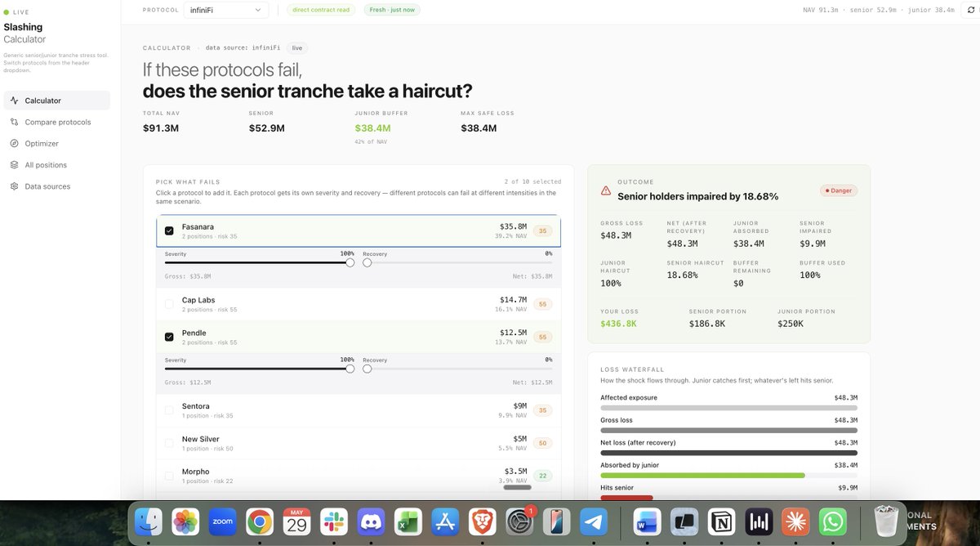Click the Cap Labs risk badge 55

click(543, 304)
